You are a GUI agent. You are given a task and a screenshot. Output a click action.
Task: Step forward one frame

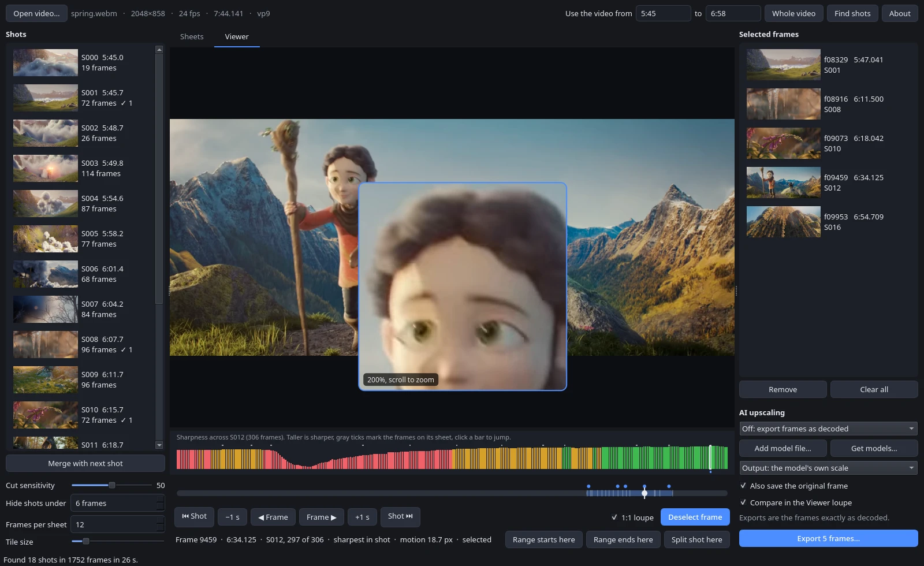click(x=322, y=517)
